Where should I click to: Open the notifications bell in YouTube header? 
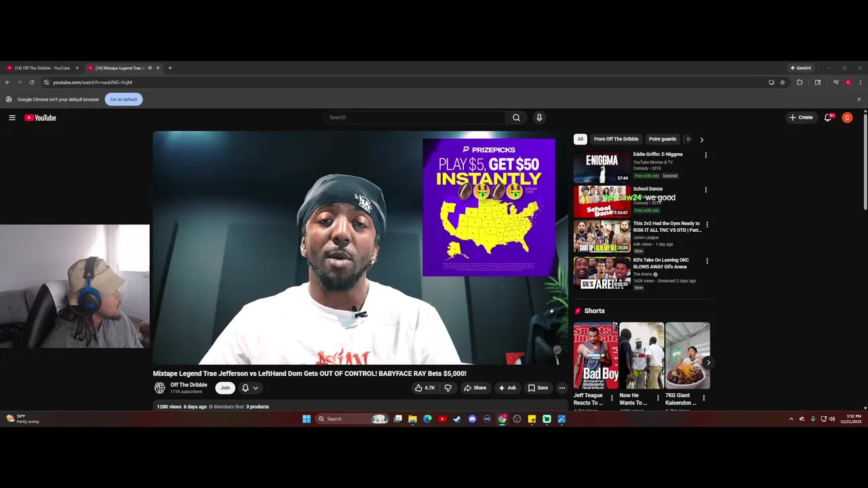point(828,117)
